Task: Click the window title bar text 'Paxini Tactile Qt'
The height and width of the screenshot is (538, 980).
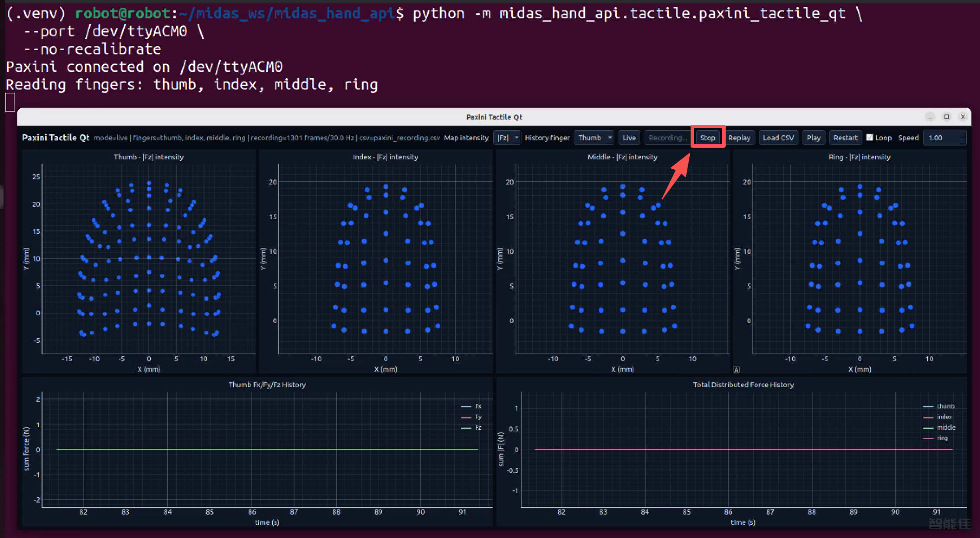Action: point(494,117)
